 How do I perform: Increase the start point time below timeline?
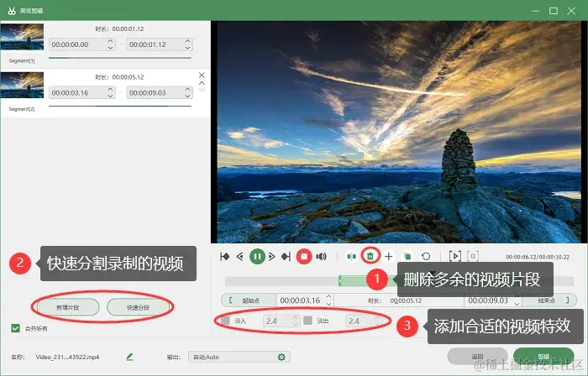329,297
